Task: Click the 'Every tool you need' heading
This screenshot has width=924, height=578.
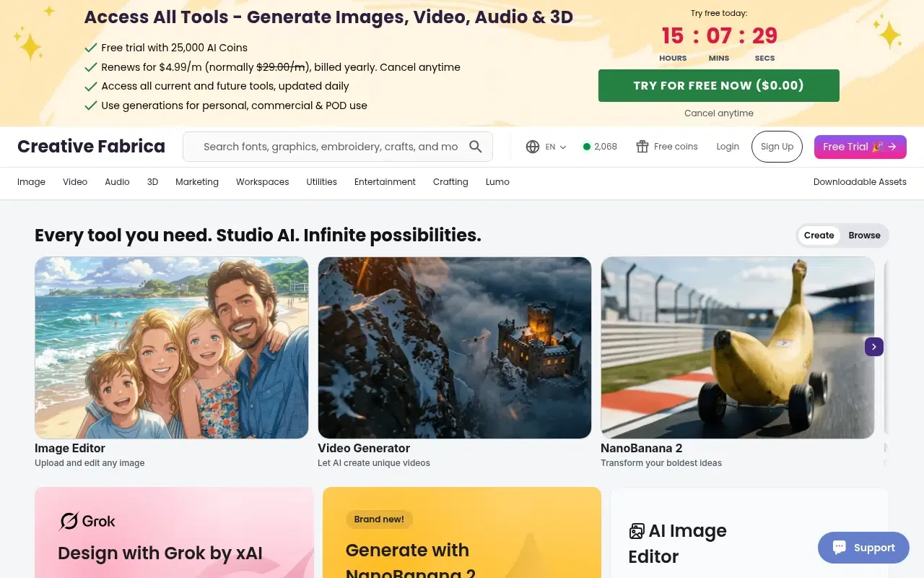Action: (258, 236)
